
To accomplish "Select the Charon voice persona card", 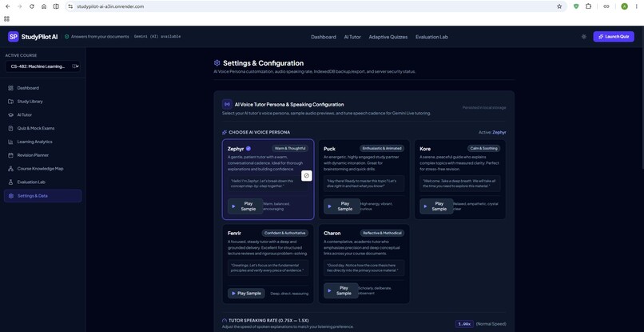I will (x=364, y=264).
